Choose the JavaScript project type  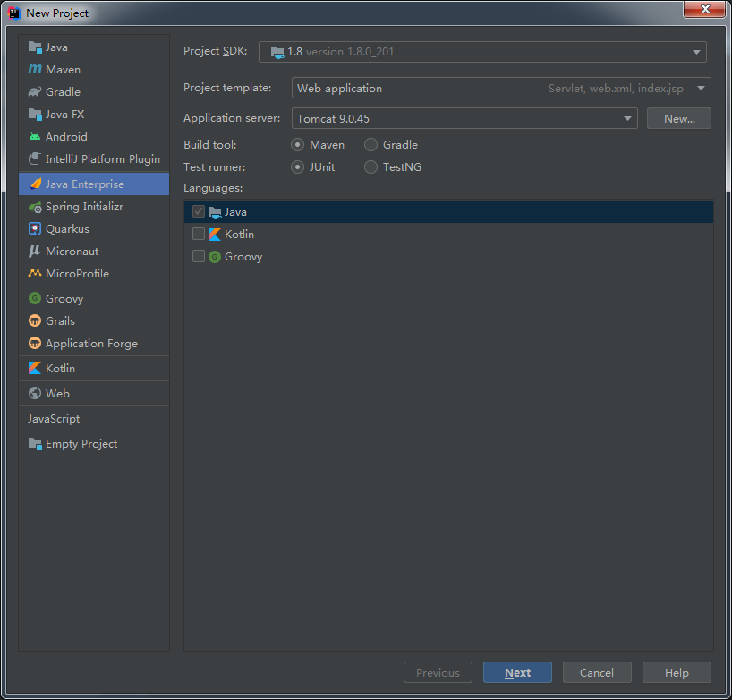point(54,418)
